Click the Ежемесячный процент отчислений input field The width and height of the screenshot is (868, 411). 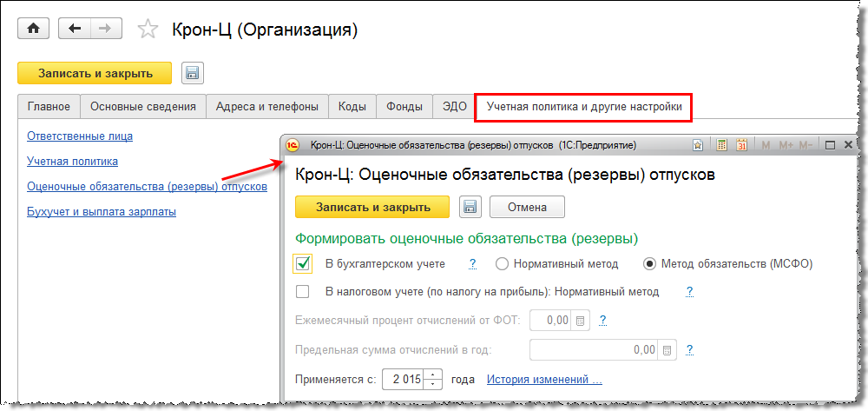[x=552, y=320]
